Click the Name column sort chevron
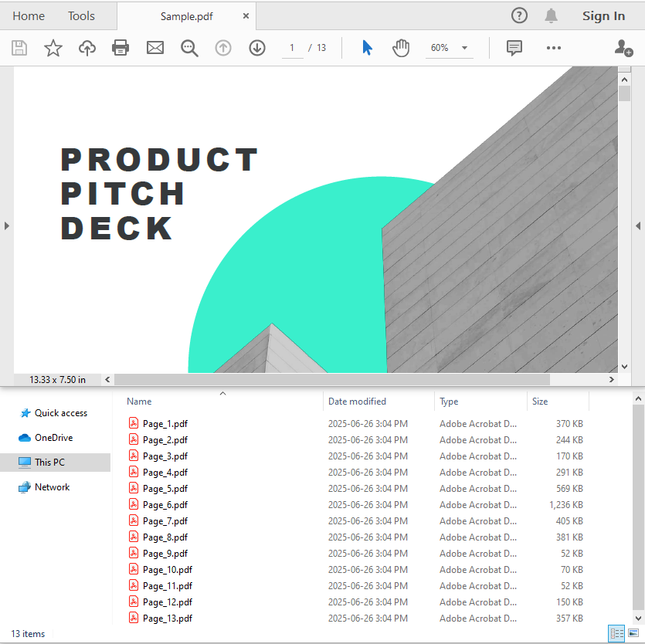This screenshot has height=644, width=645. (x=223, y=394)
